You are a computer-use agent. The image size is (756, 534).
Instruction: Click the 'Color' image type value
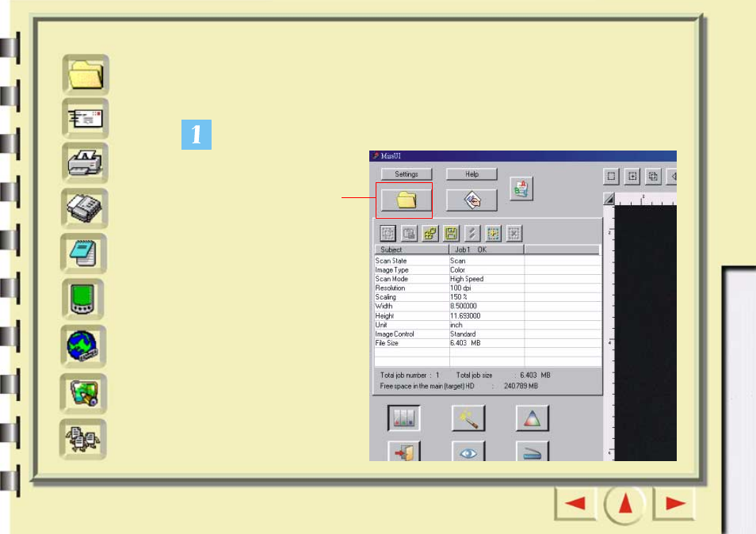click(457, 270)
